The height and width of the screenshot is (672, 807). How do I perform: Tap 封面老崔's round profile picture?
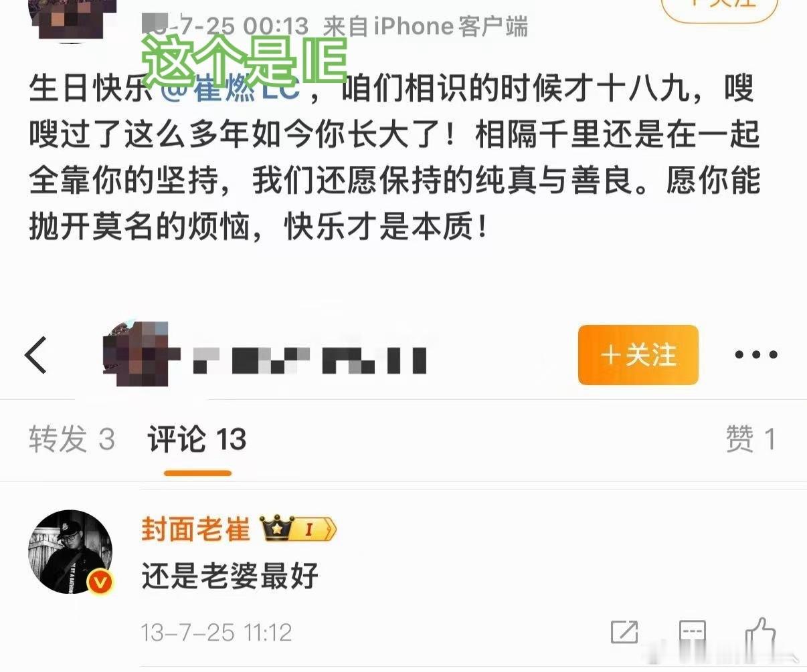click(x=70, y=552)
